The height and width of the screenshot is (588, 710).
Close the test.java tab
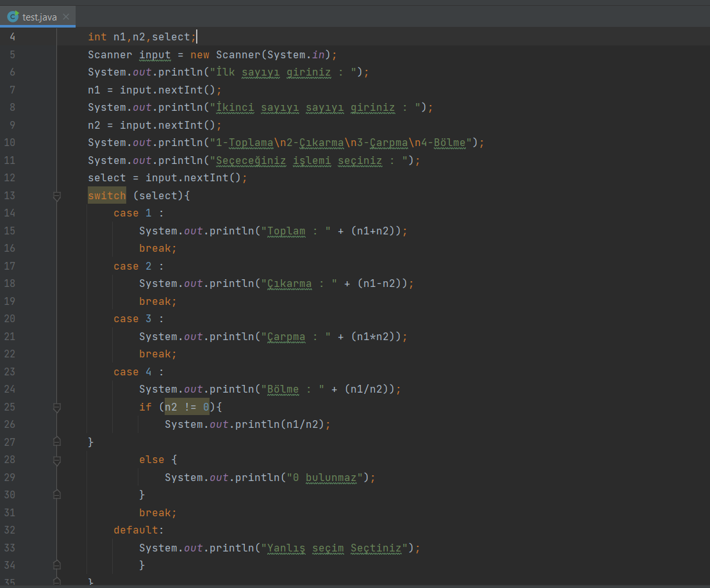pos(66,17)
